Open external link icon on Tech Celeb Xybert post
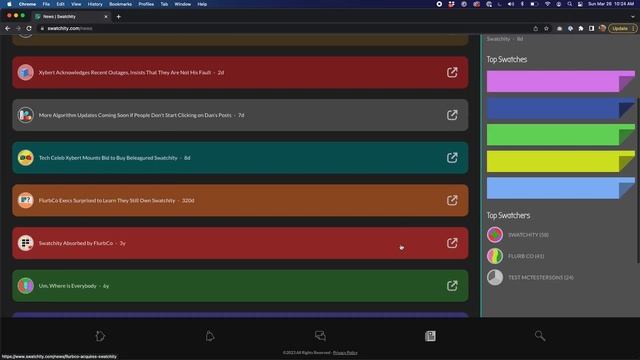Viewport: 640px width, 360px height. click(452, 158)
